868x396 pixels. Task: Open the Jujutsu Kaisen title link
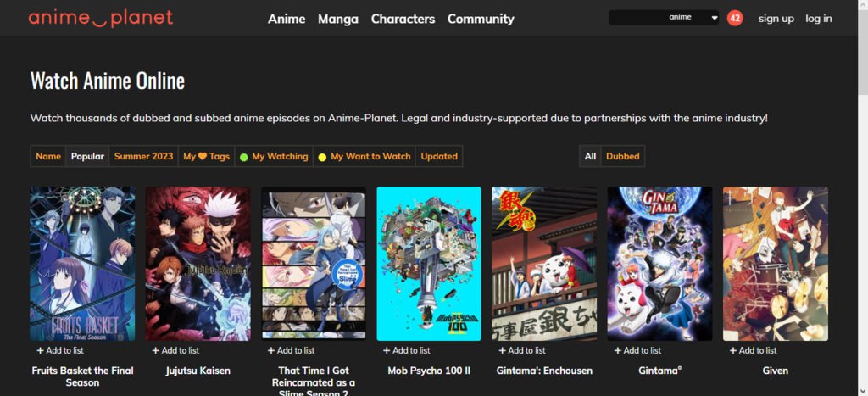coord(198,371)
